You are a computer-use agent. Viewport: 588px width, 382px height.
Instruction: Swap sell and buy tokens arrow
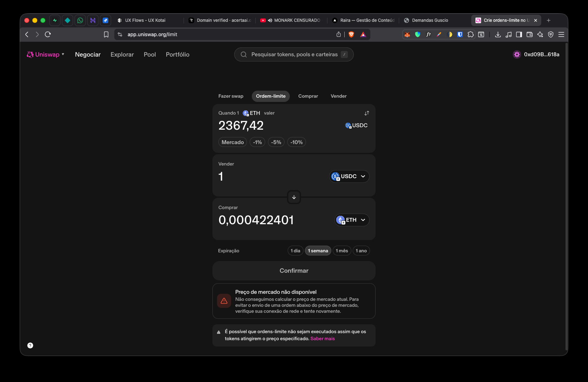(294, 197)
